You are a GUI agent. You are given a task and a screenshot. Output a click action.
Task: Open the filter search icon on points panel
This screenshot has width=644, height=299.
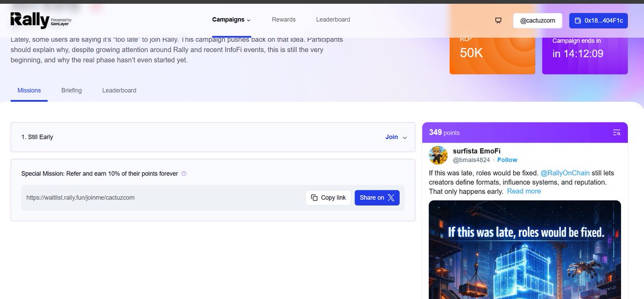pos(617,132)
